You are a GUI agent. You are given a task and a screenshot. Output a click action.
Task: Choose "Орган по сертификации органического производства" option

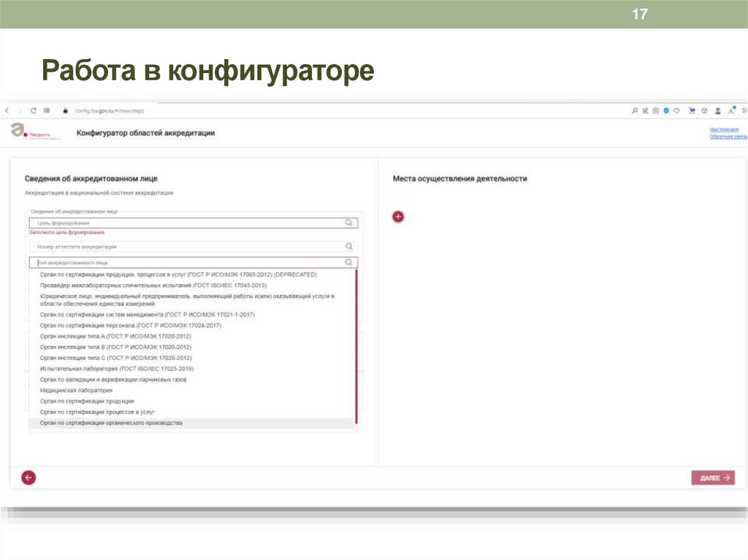[x=110, y=422]
